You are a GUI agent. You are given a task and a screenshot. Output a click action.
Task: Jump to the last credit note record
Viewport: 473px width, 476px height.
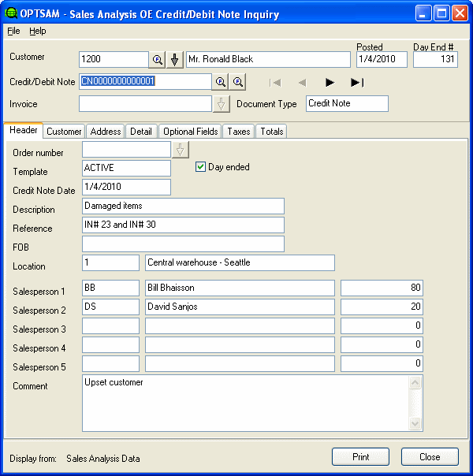pyautogui.click(x=357, y=83)
